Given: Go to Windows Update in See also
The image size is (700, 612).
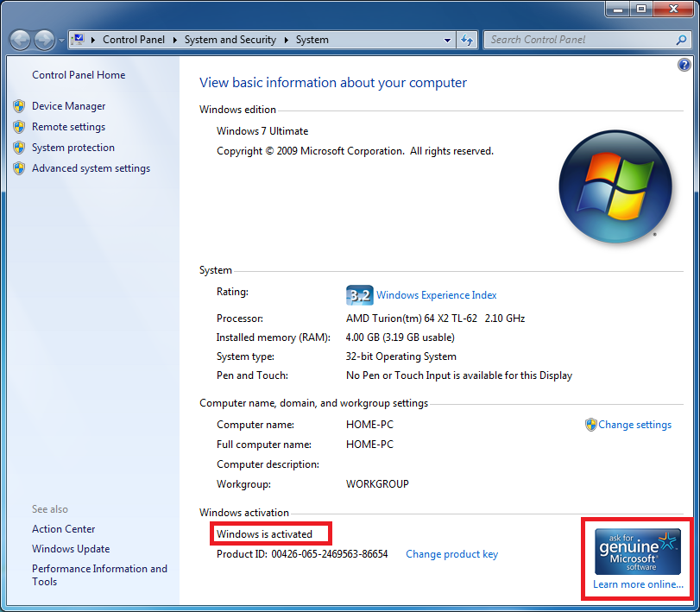Looking at the screenshot, I should coord(71,549).
